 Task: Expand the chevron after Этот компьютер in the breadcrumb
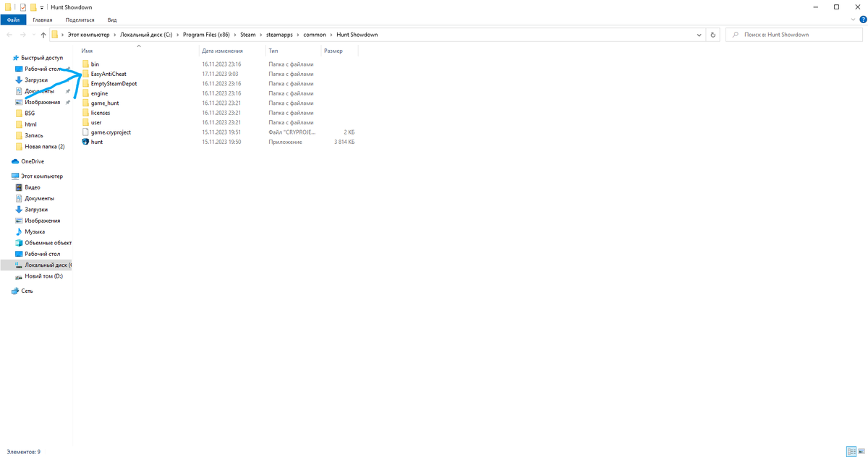click(x=114, y=35)
